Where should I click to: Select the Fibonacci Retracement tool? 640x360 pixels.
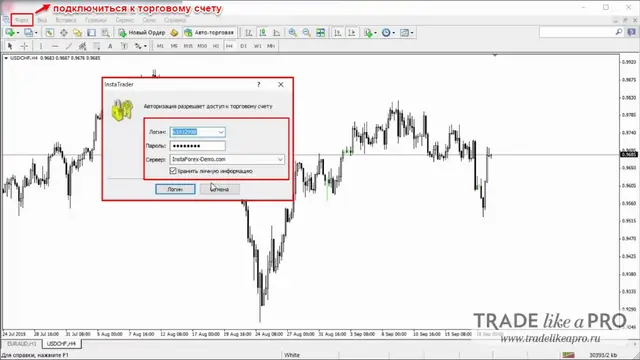(x=96, y=46)
